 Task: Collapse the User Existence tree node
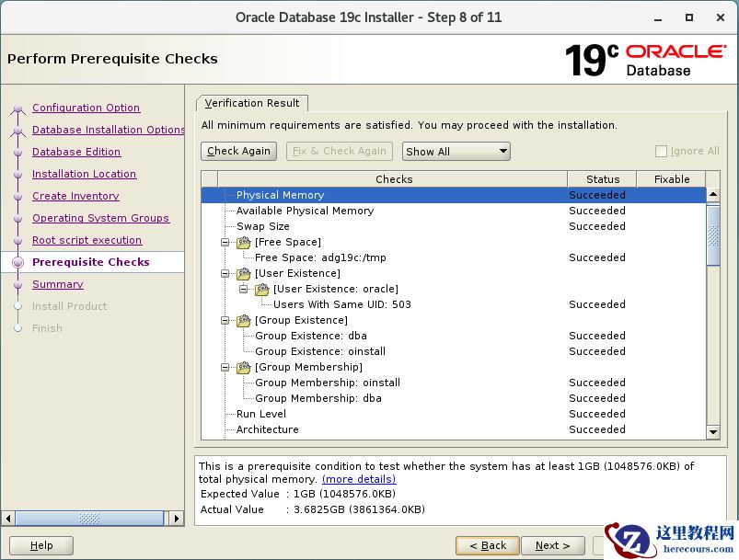225,274
